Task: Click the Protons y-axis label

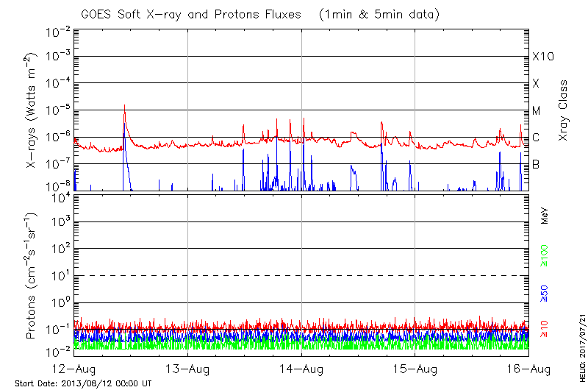Action: (32, 276)
